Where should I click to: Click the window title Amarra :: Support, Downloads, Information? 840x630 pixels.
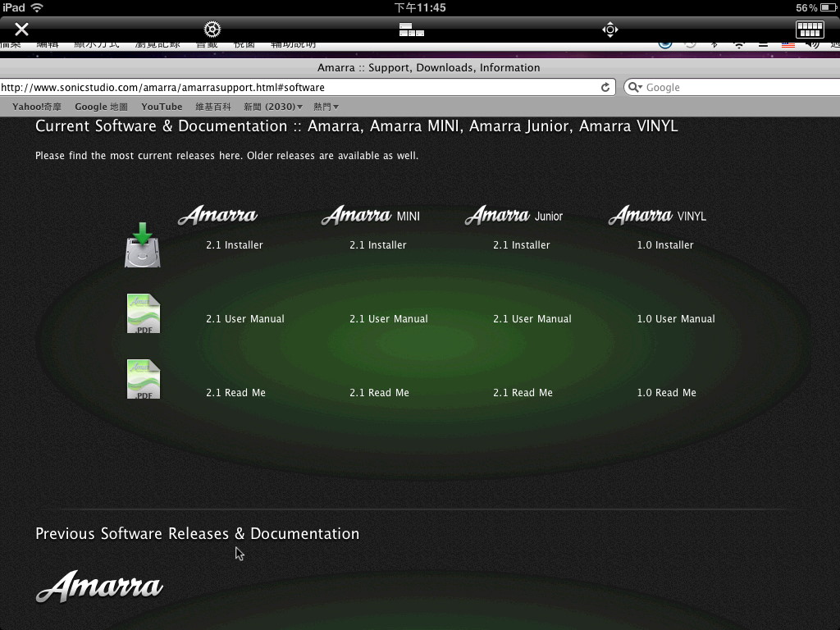pyautogui.click(x=428, y=67)
